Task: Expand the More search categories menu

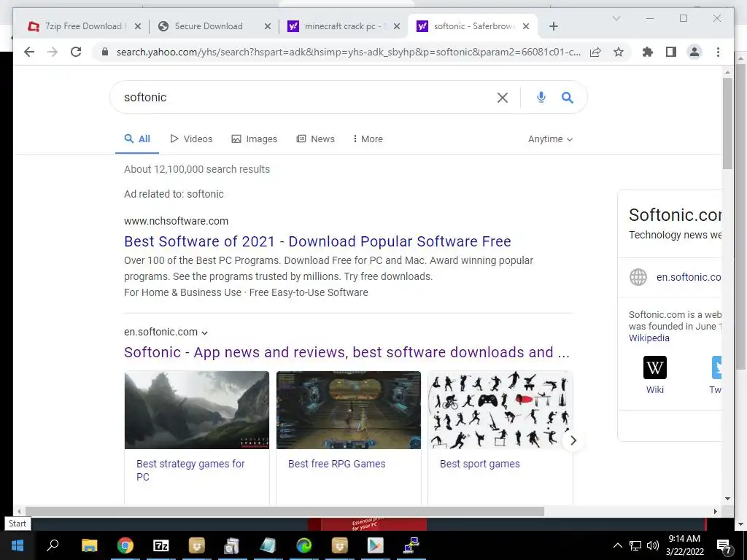Action: (368, 139)
